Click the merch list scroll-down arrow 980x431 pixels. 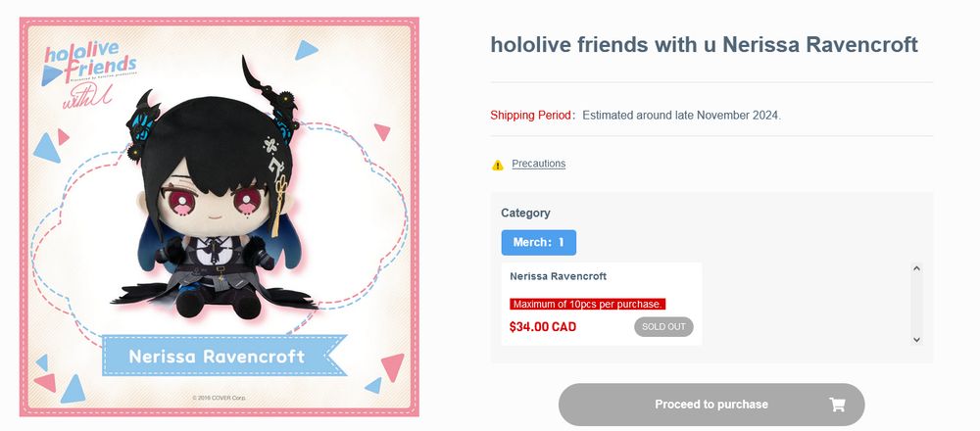coord(916,339)
